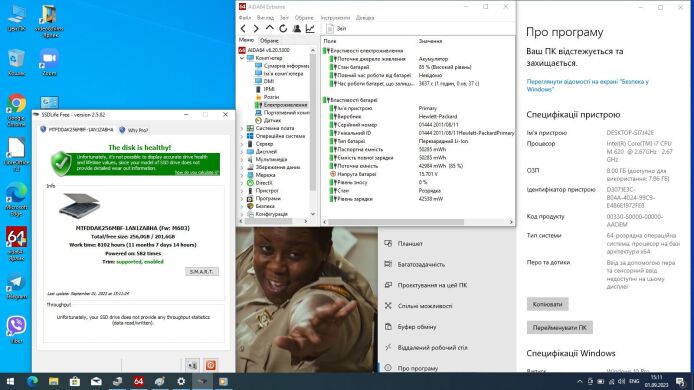
Task: Open Багатозадачність settings page
Action: coord(421,264)
